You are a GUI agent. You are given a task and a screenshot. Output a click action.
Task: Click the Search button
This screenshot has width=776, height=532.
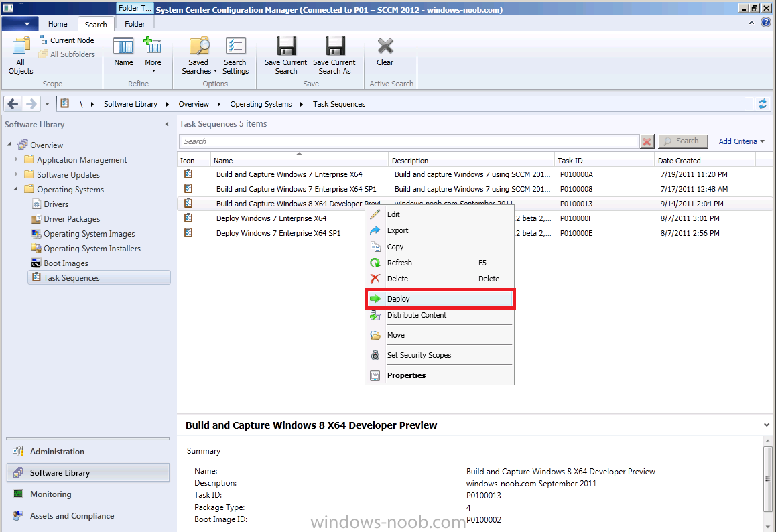point(683,141)
